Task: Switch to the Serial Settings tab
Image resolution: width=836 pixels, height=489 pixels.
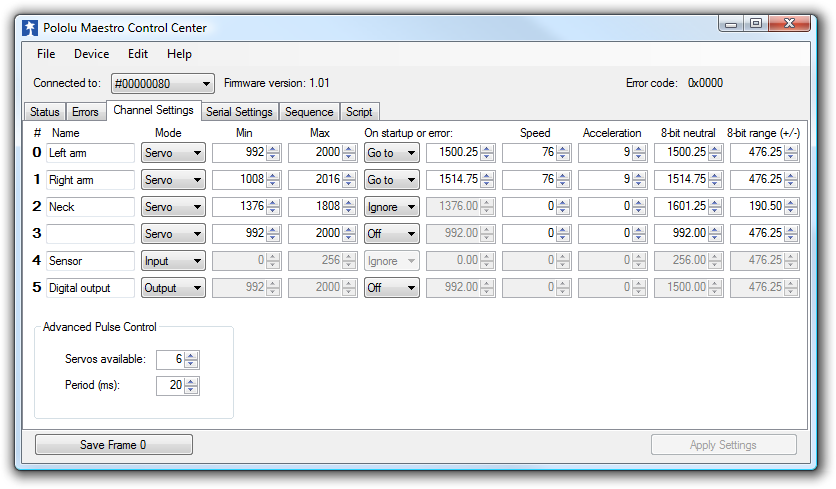Action: [x=239, y=112]
